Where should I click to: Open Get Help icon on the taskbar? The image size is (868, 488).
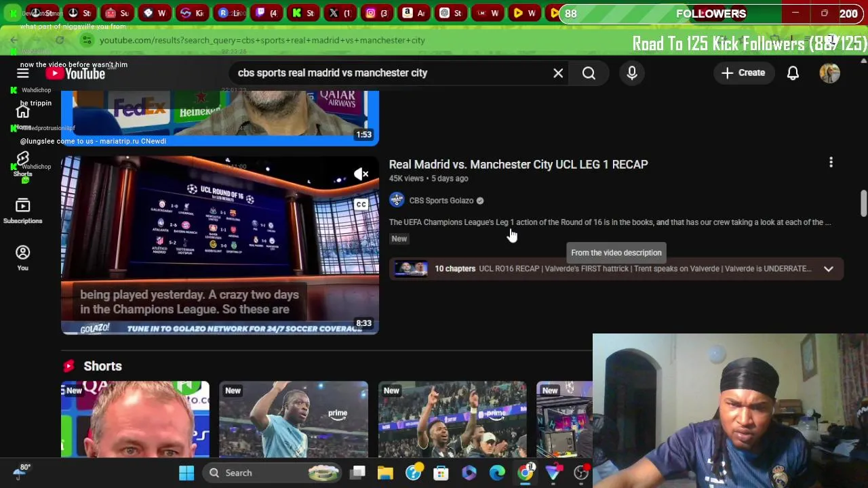tap(413, 472)
